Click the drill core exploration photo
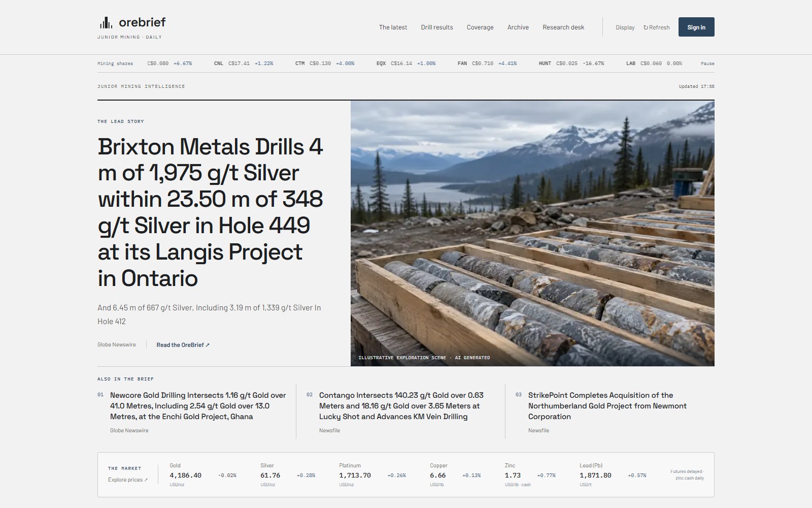Screen dimensions: 812x508 pos(532,233)
